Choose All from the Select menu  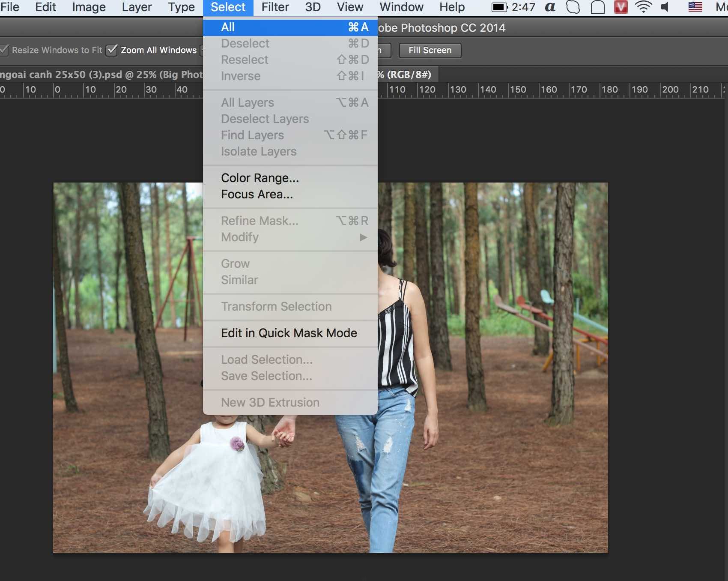point(290,27)
